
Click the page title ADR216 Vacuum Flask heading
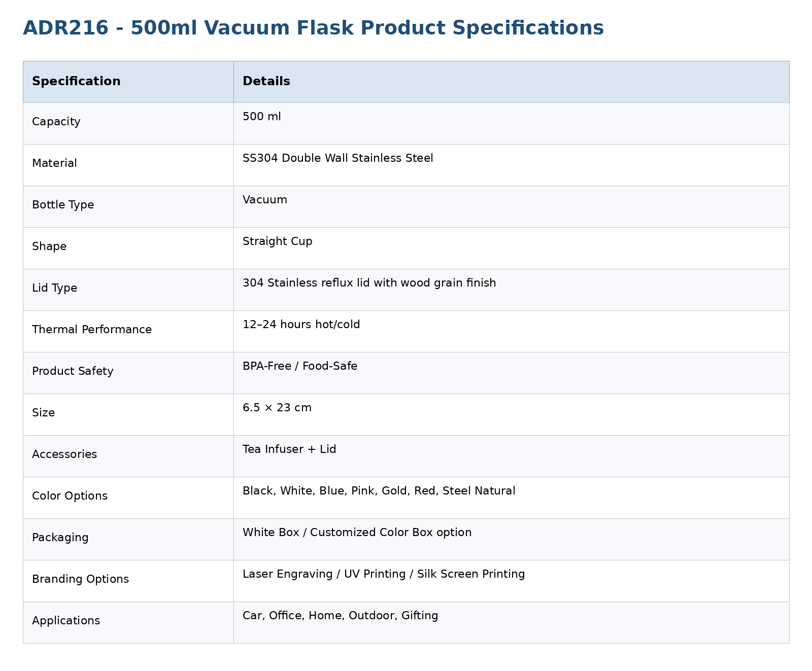(313, 28)
